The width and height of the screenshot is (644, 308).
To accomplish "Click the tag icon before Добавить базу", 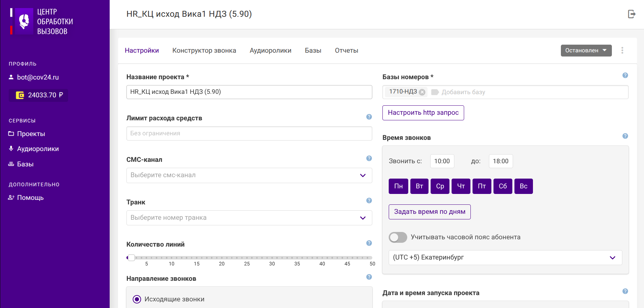I will coord(435,92).
